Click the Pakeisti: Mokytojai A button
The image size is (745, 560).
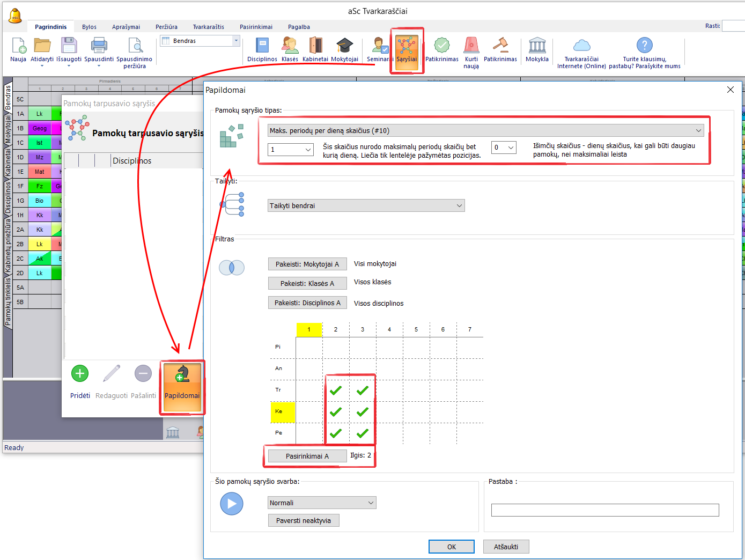pyautogui.click(x=307, y=264)
